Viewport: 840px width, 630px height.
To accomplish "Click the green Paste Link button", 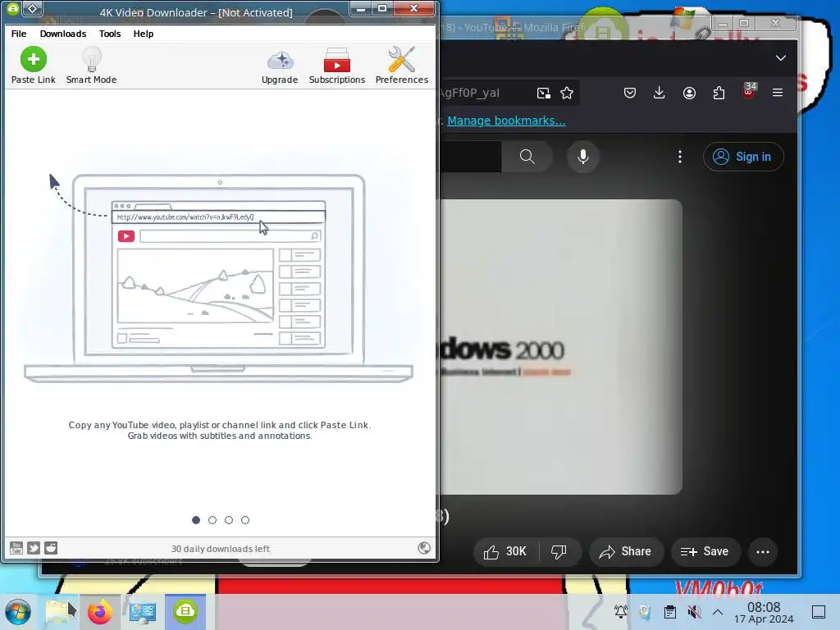I will coord(33,66).
